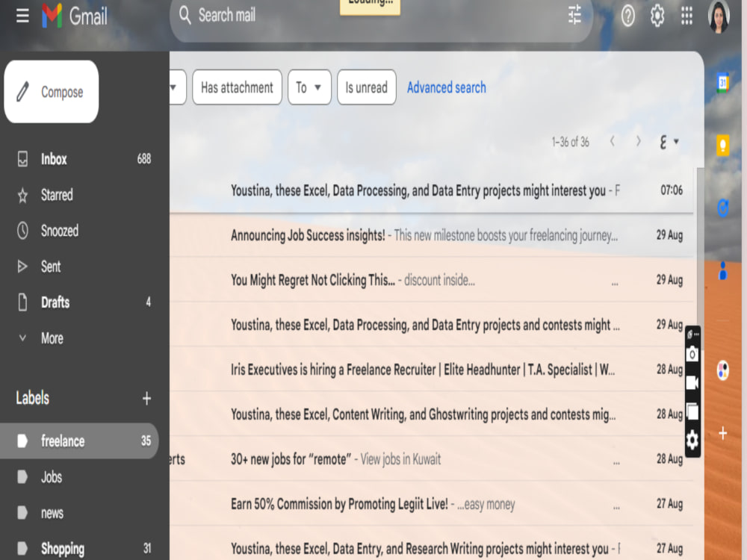The width and height of the screenshot is (747, 560).
Task: Open the Google apps grid
Action: 686,16
